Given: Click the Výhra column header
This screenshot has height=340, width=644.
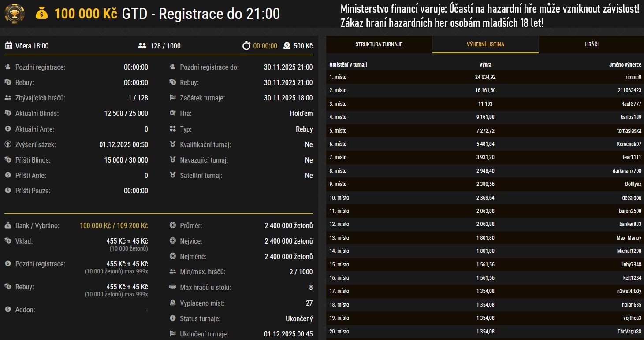Looking at the screenshot, I should (485, 65).
